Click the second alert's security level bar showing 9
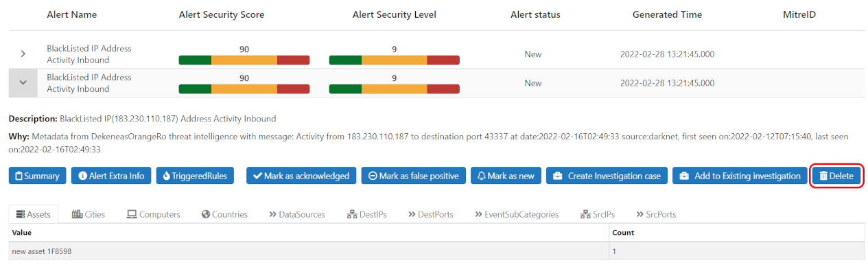Screen dimensions: 868x265 pyautogui.click(x=395, y=89)
